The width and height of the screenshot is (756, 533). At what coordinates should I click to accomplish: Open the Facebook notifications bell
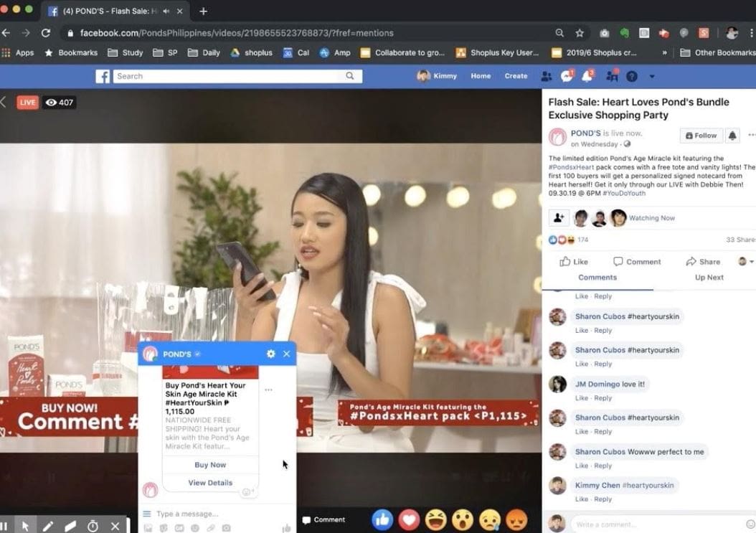point(588,76)
